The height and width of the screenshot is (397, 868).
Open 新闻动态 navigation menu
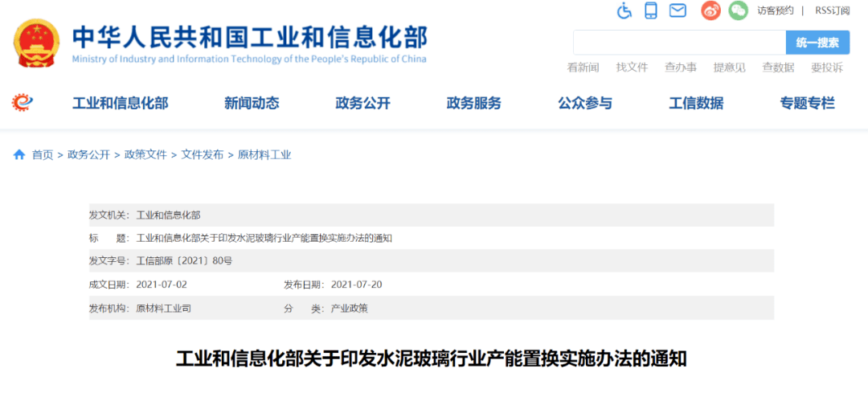point(252,103)
